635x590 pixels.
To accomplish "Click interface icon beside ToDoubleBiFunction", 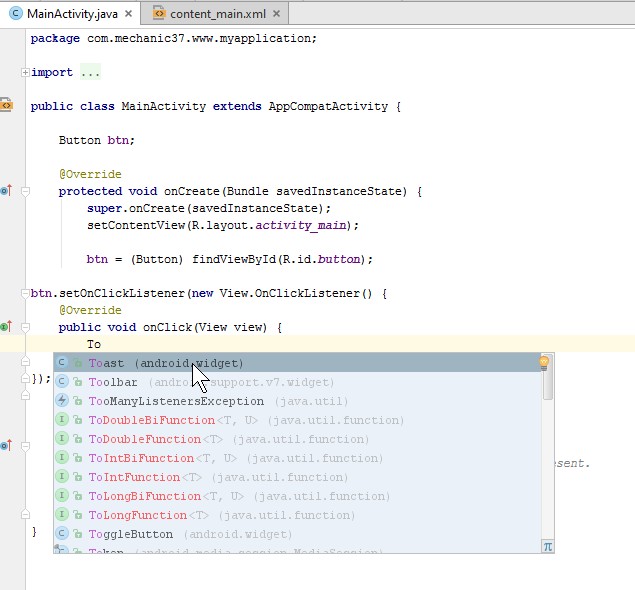I will 62,419.
